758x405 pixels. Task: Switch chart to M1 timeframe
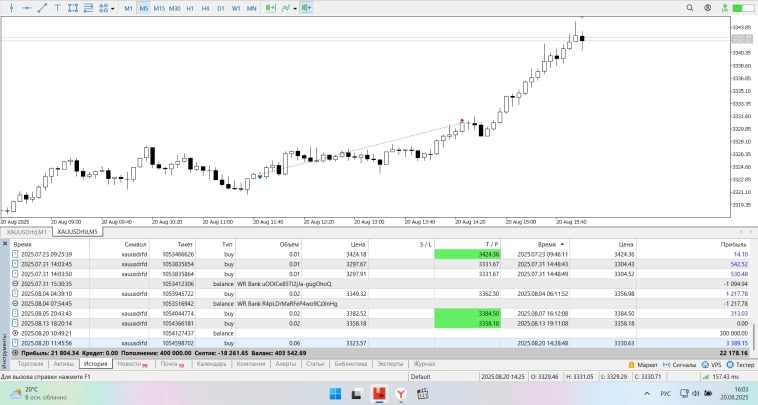[x=128, y=8]
